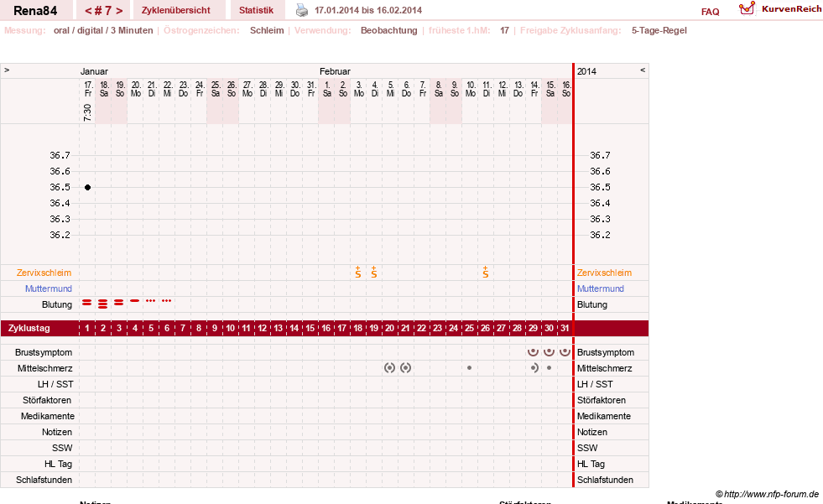Click the Mittelschmerz icon on cycle day 20
The width and height of the screenshot is (823, 504).
click(x=389, y=367)
